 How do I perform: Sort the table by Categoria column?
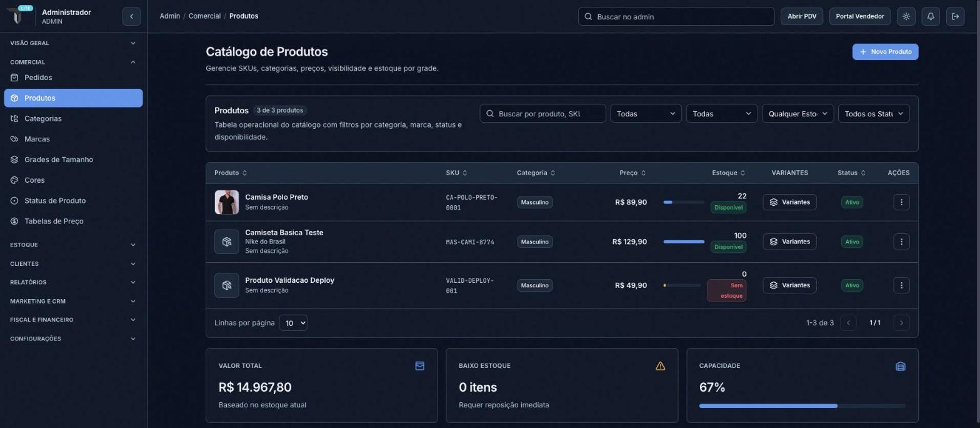click(x=536, y=173)
